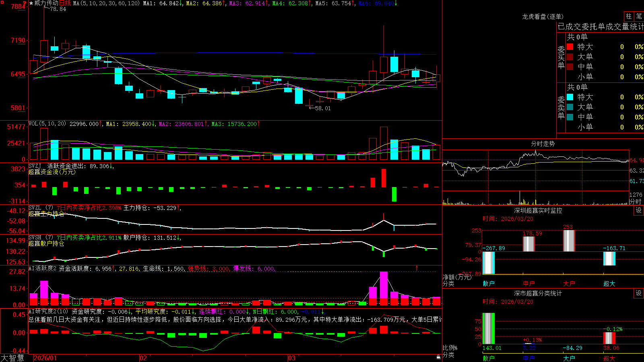Click the 大智慧 logo at bottom-left
This screenshot has width=644, height=362.
[x=12, y=358]
